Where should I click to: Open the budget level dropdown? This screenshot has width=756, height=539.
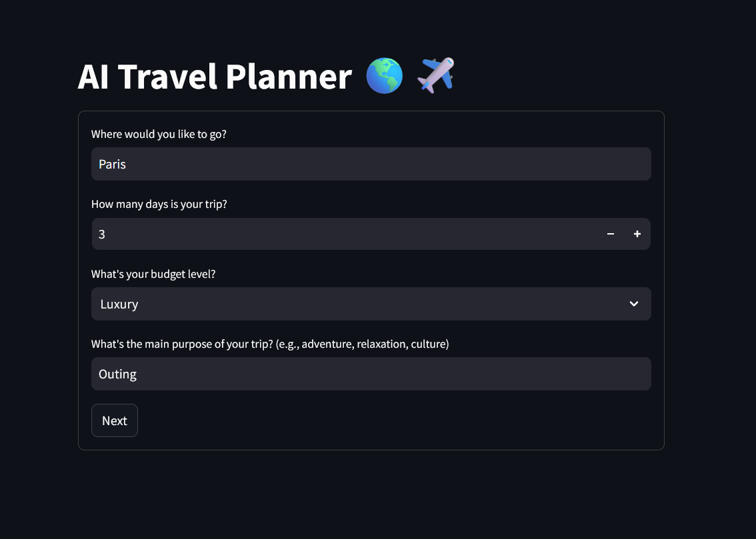click(x=371, y=304)
